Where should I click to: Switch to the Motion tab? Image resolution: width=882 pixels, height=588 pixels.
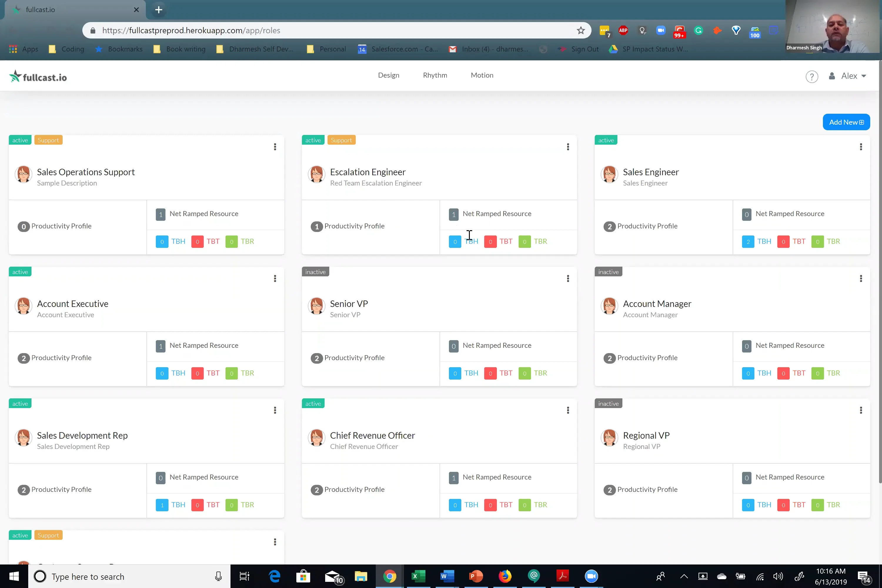tap(482, 75)
